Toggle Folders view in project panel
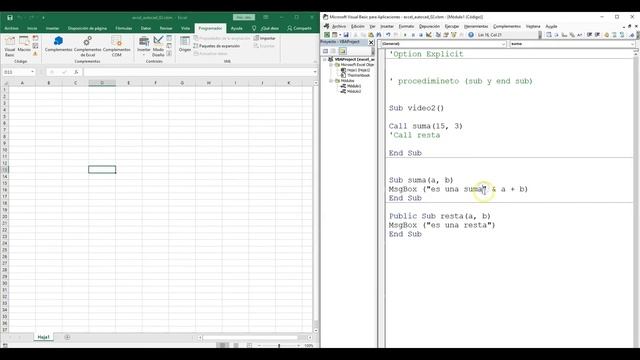640x360 pixels. [x=342, y=51]
